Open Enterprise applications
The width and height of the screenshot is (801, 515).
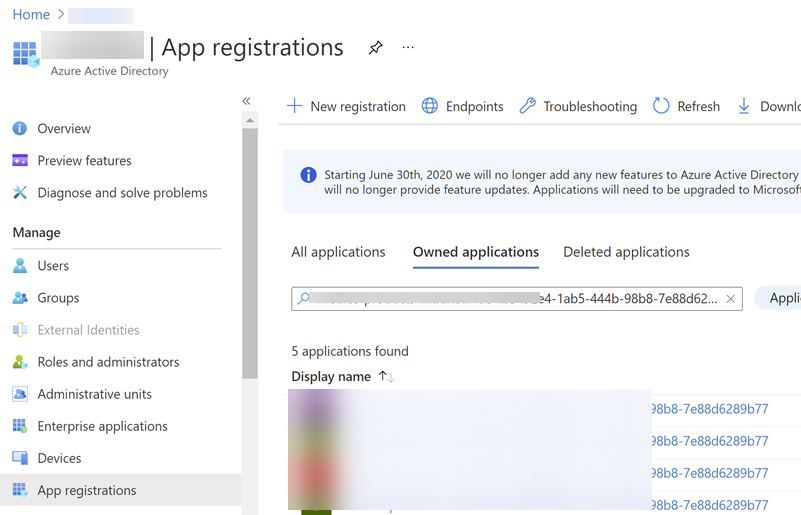[x=103, y=427]
